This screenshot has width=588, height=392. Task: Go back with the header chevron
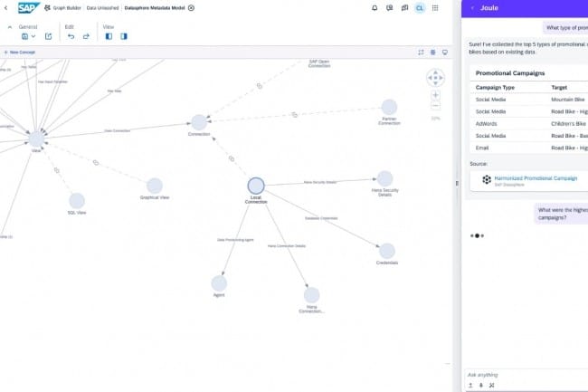tap(5, 8)
